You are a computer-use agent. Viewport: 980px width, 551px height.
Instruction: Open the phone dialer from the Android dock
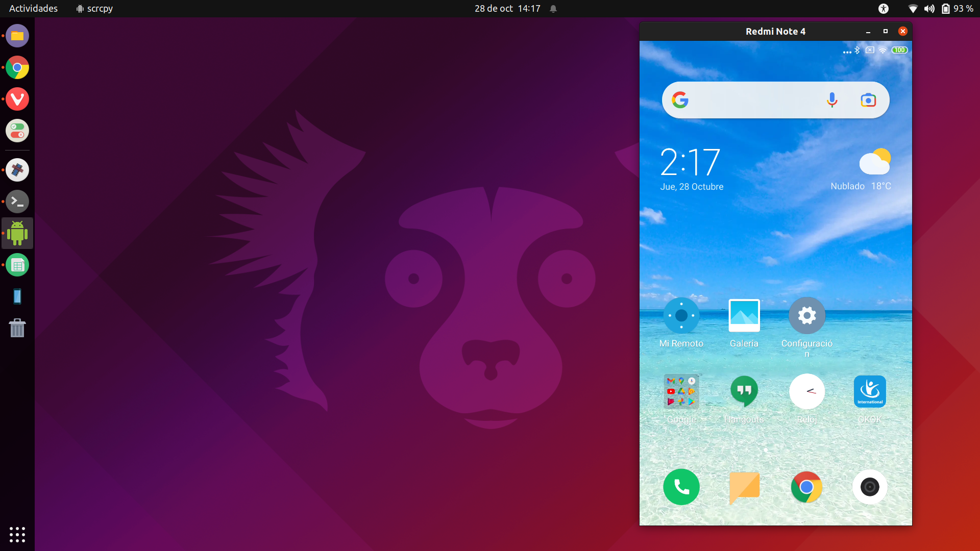point(681,487)
